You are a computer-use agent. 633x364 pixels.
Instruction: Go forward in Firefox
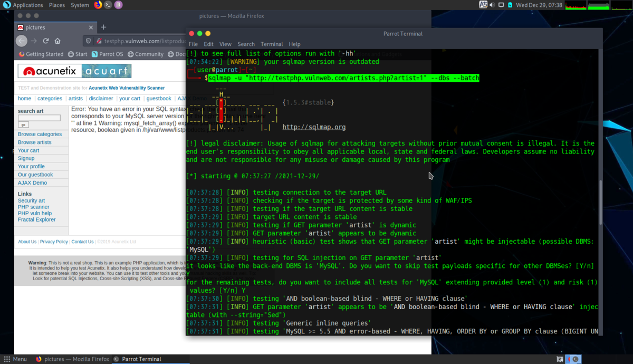click(x=34, y=41)
